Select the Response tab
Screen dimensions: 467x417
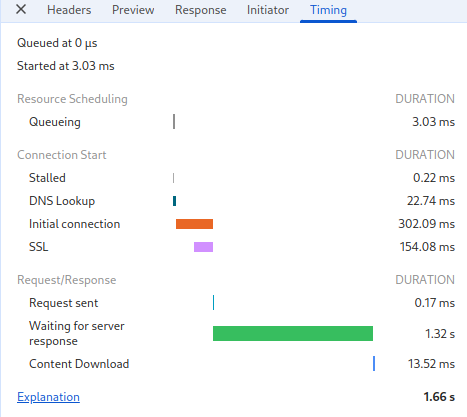point(201,10)
